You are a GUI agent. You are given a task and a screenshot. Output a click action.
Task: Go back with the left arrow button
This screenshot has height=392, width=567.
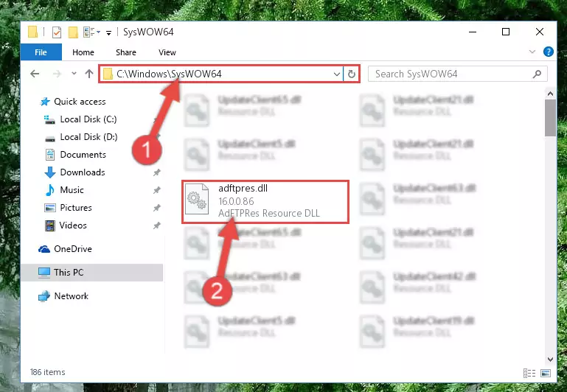(35, 74)
